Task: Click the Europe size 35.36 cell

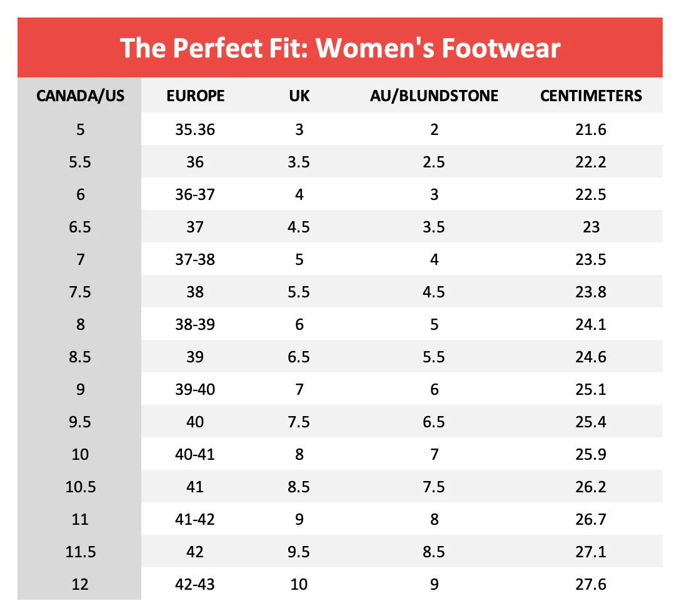Action: [195, 129]
